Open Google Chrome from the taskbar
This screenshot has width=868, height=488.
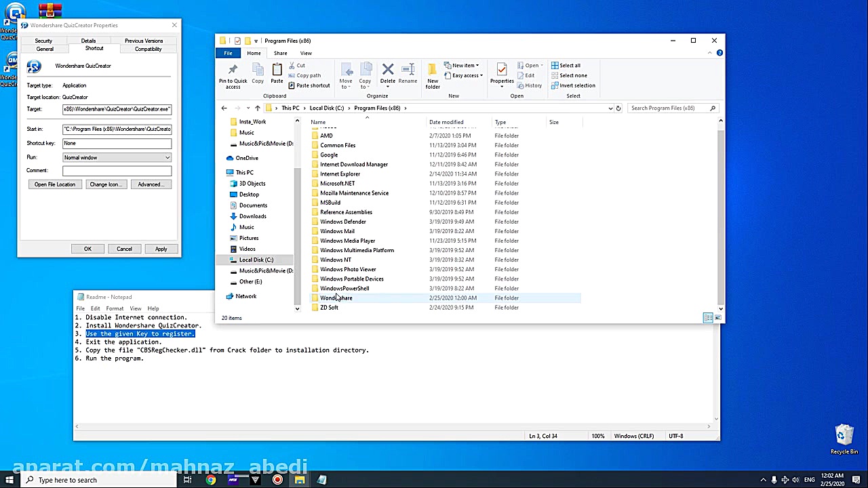click(211, 480)
